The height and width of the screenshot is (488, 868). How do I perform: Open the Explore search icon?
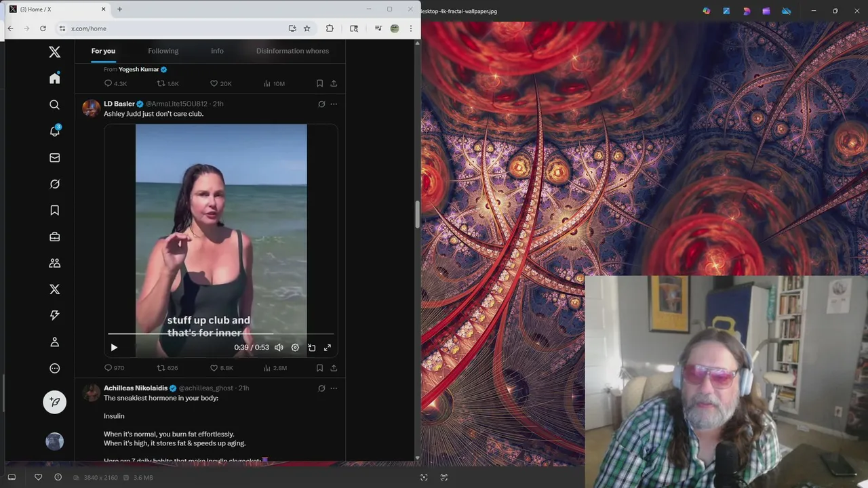55,105
